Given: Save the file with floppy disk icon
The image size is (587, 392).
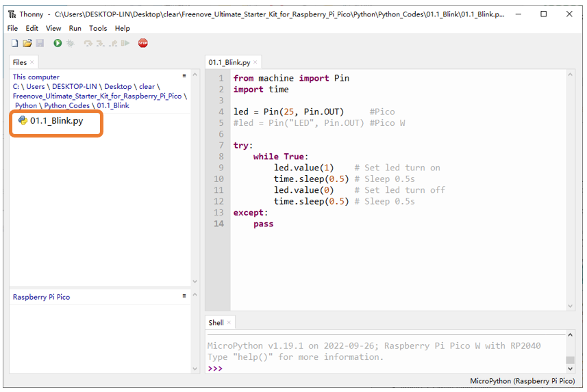Looking at the screenshot, I should (40, 43).
